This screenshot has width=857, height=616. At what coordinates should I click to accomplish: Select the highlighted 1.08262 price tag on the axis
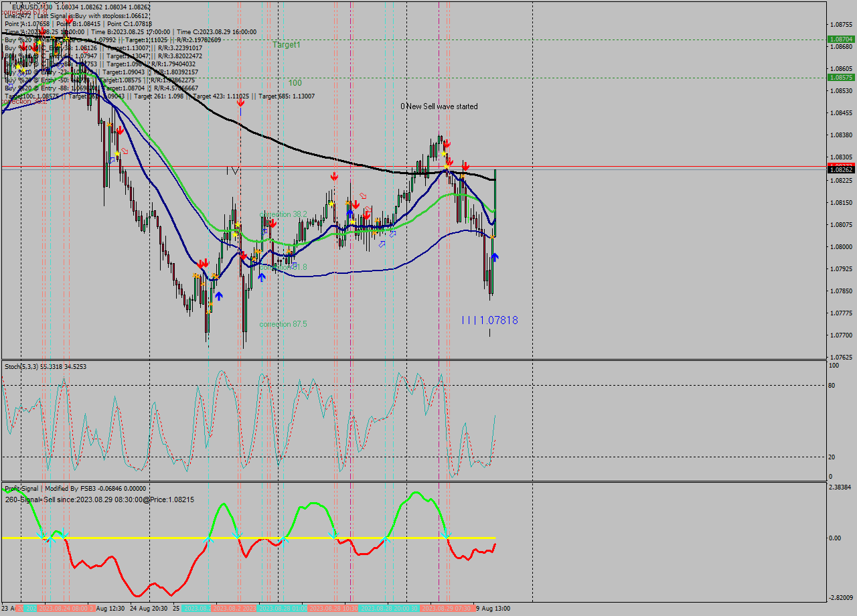pyautogui.click(x=841, y=169)
